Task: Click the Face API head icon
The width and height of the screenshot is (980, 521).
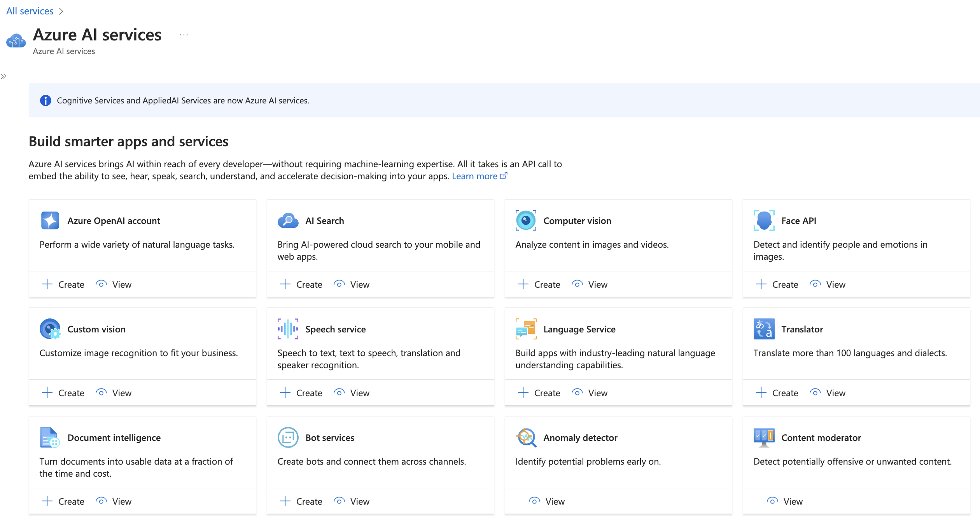Action: tap(764, 220)
